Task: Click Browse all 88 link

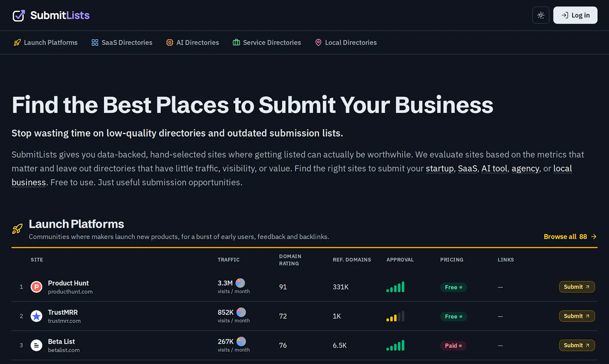Action: [x=570, y=237]
